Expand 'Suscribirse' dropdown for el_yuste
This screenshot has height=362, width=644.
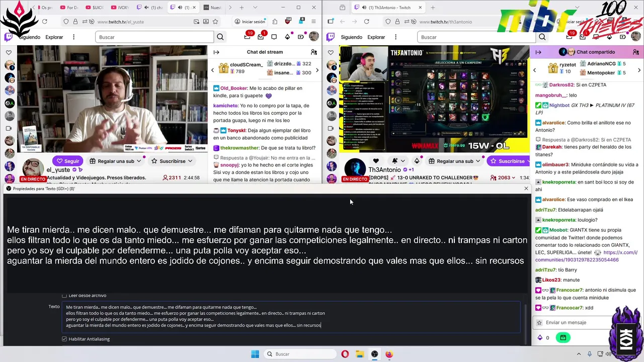[x=190, y=161]
